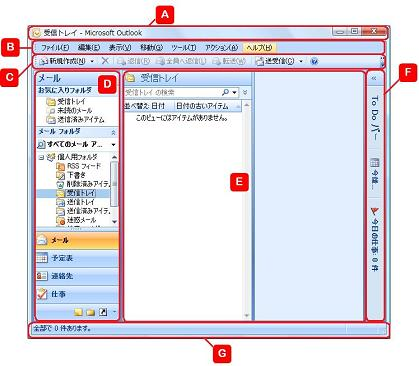Switch to the メール navigation button
Viewport: 419px width, 366px height.
77,240
